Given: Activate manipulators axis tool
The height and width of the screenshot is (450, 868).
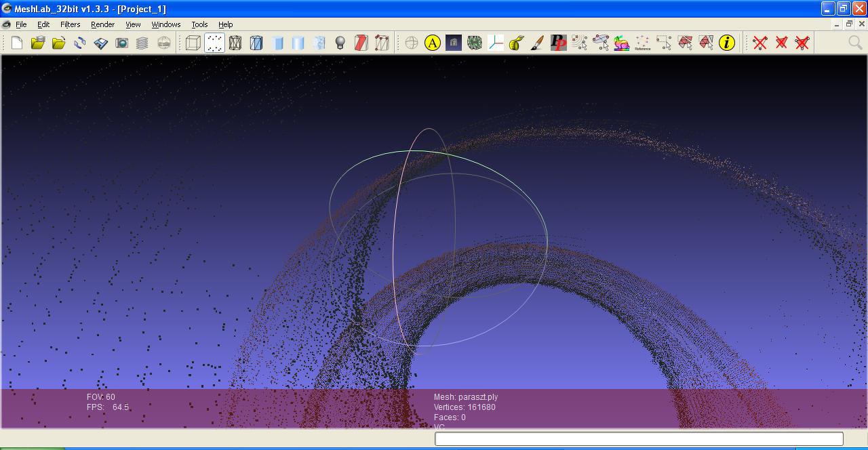Looking at the screenshot, I should [x=496, y=43].
